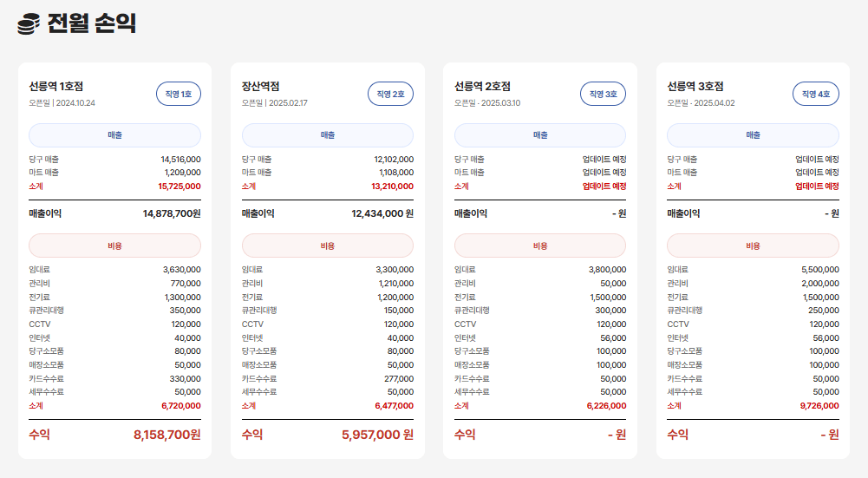Click the 선릉역 1호점 card title
Viewport: 868px width, 478px height.
click(55, 87)
